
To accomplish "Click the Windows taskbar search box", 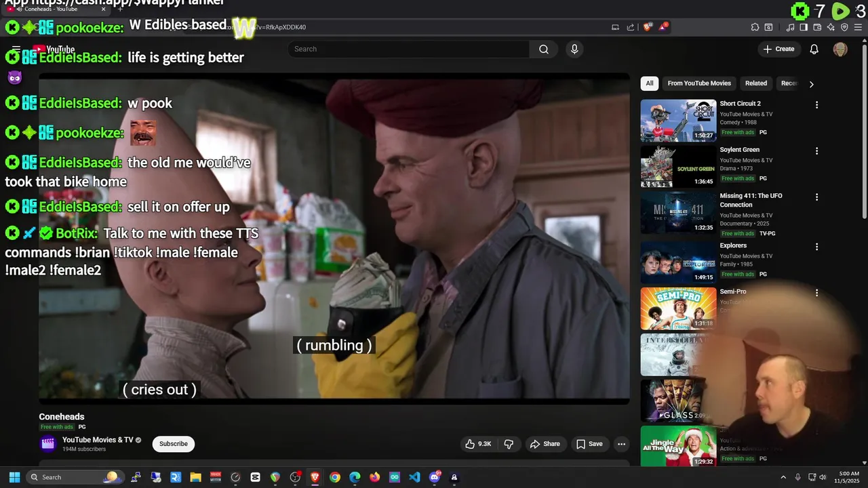I will point(76,477).
